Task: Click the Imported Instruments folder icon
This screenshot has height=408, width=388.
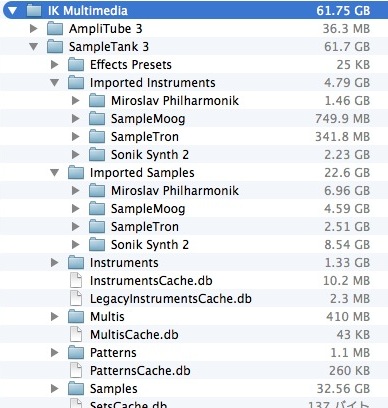Action: tap(76, 83)
